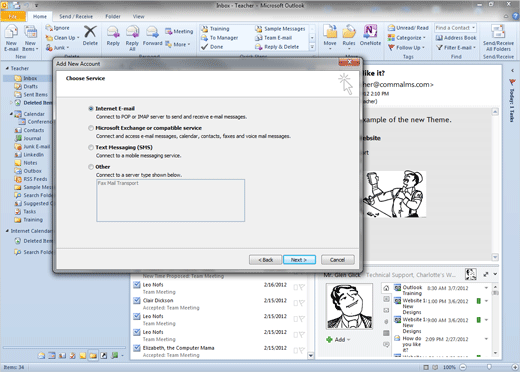Image resolution: width=520 pixels, height=372 pixels.
Task: Run the Done quick step
Action: [212, 47]
